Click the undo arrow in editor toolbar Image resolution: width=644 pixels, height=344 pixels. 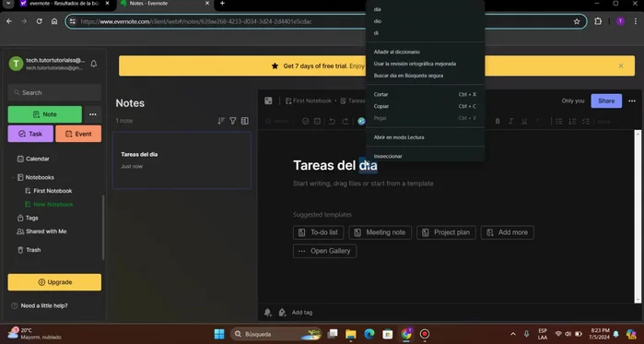tap(333, 121)
